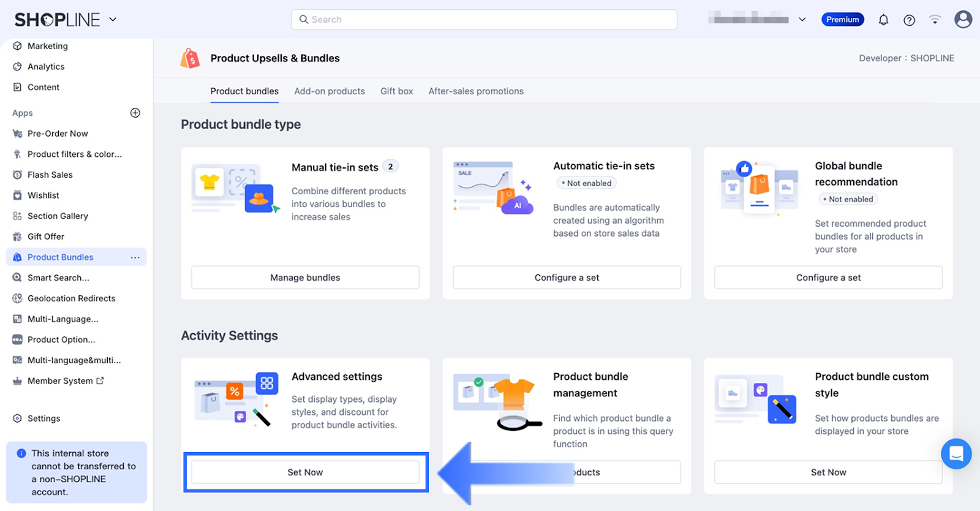Click the Product Upsells & Bundles app logo
This screenshot has width=980, height=511.
coord(190,58)
